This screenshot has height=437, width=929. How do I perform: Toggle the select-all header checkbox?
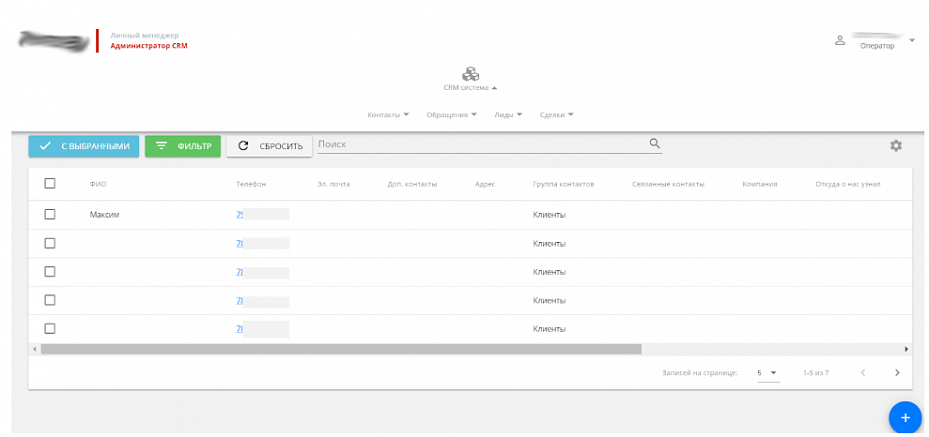[50, 183]
